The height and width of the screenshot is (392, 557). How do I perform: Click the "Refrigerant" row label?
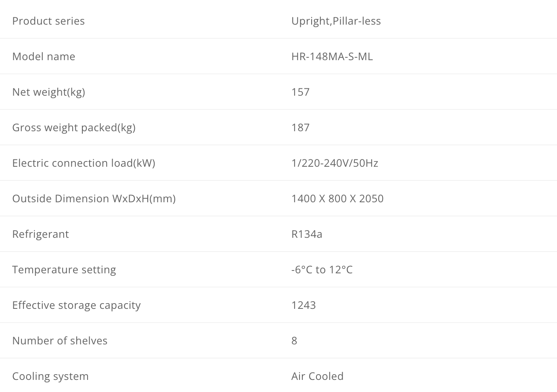point(40,234)
